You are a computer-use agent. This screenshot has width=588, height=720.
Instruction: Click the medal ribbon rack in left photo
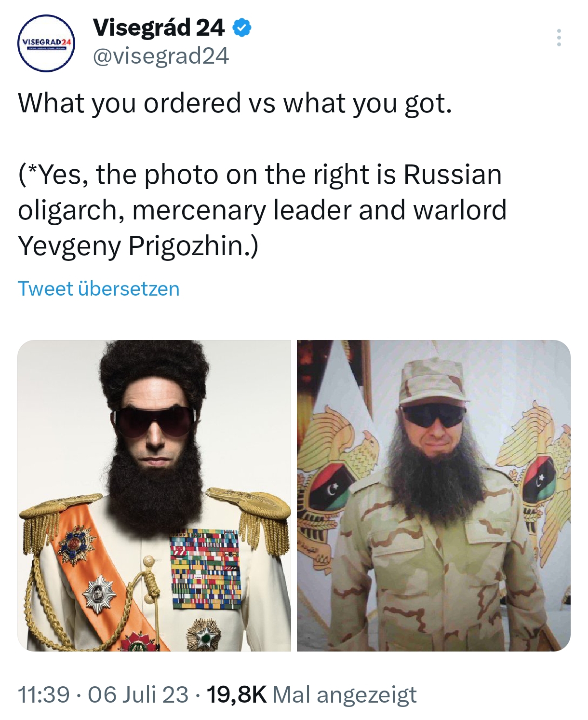(x=204, y=570)
